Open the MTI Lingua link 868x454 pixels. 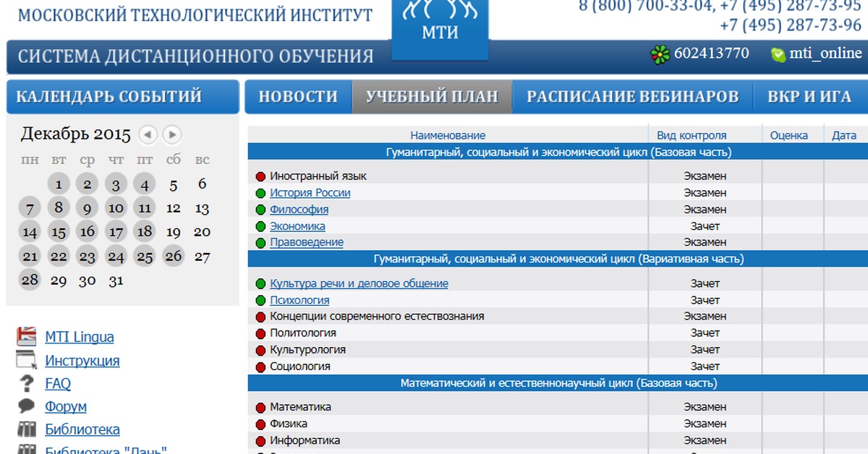[x=80, y=337]
